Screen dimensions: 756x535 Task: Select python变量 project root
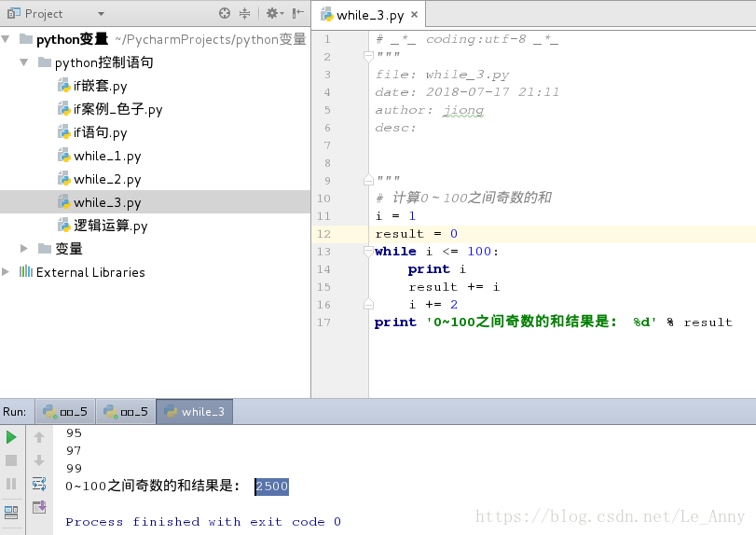(63, 39)
